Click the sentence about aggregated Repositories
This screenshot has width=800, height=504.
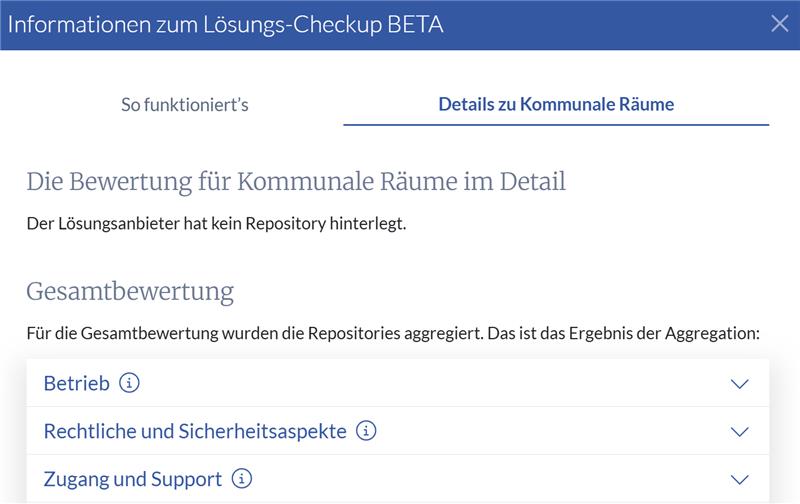(393, 332)
